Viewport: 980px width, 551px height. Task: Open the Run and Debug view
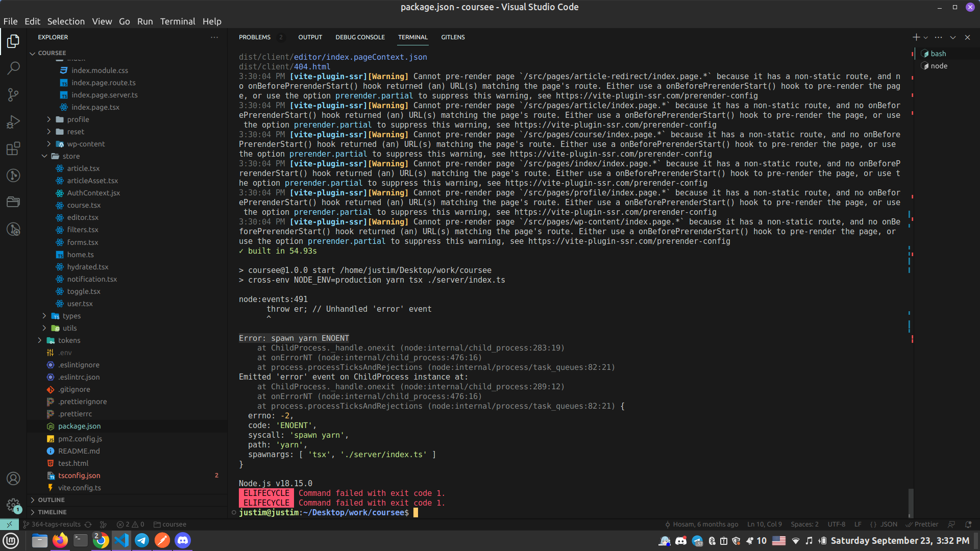[x=13, y=122]
